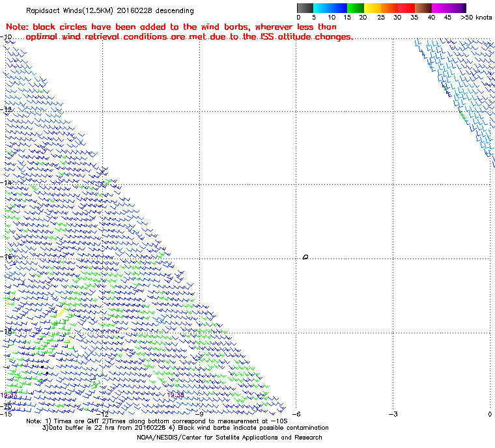
Task: Click the -18 latitude axis label
Action: 7,331
